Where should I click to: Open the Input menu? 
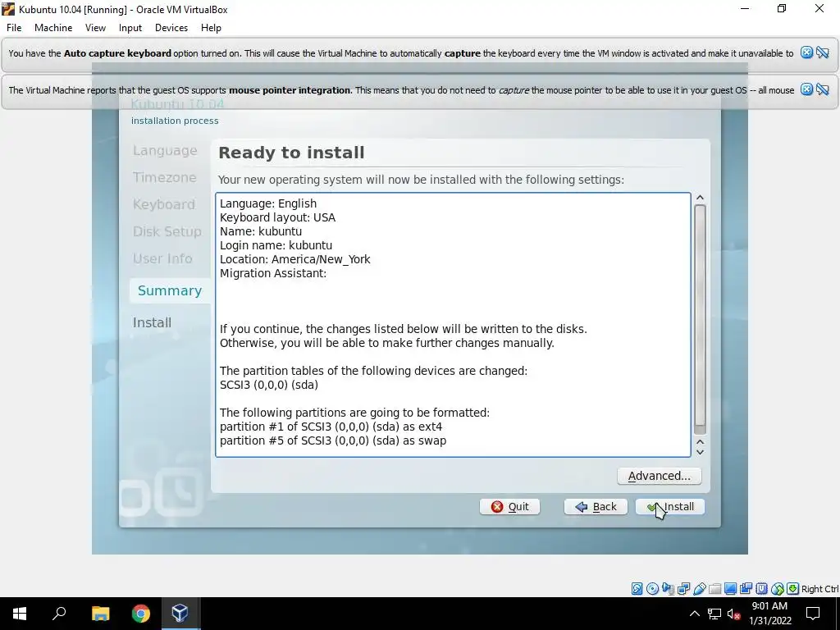click(130, 28)
